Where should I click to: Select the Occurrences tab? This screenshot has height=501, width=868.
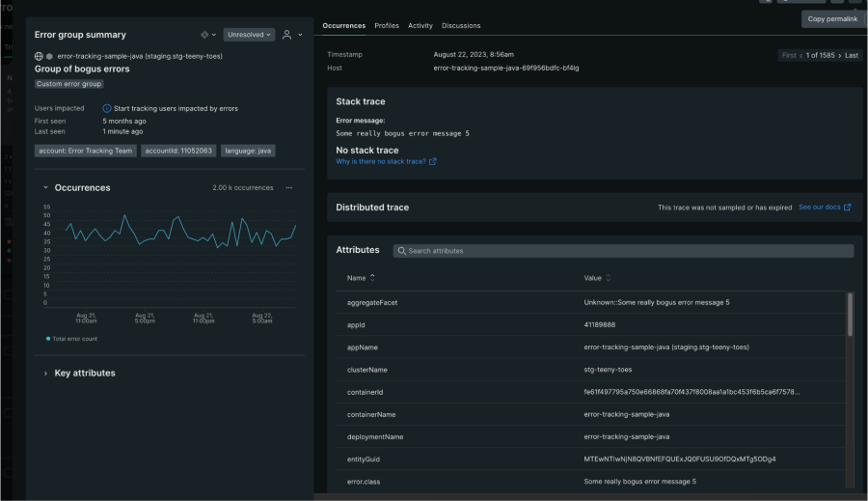coord(343,25)
